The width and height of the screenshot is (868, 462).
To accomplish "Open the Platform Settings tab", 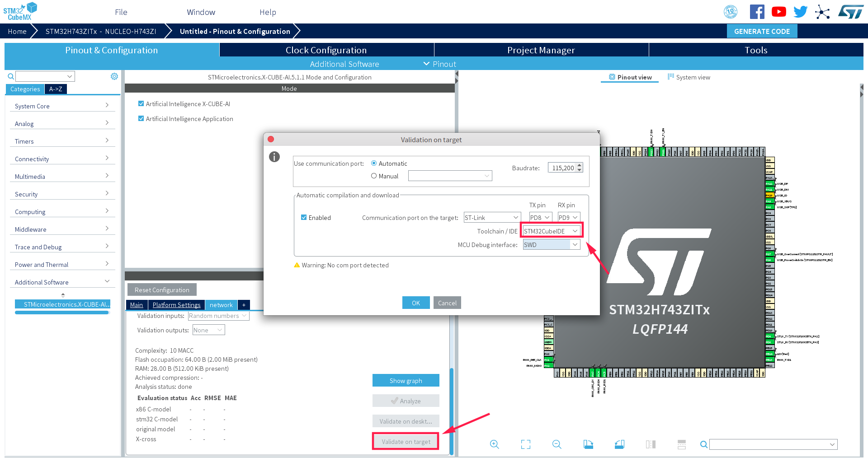I will point(176,305).
